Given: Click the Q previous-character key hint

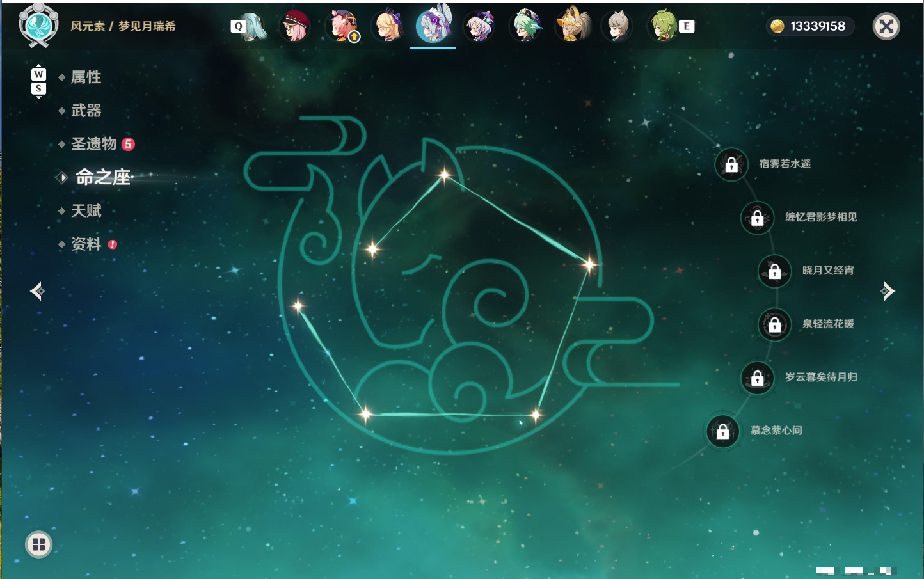Looking at the screenshot, I should coord(238,26).
